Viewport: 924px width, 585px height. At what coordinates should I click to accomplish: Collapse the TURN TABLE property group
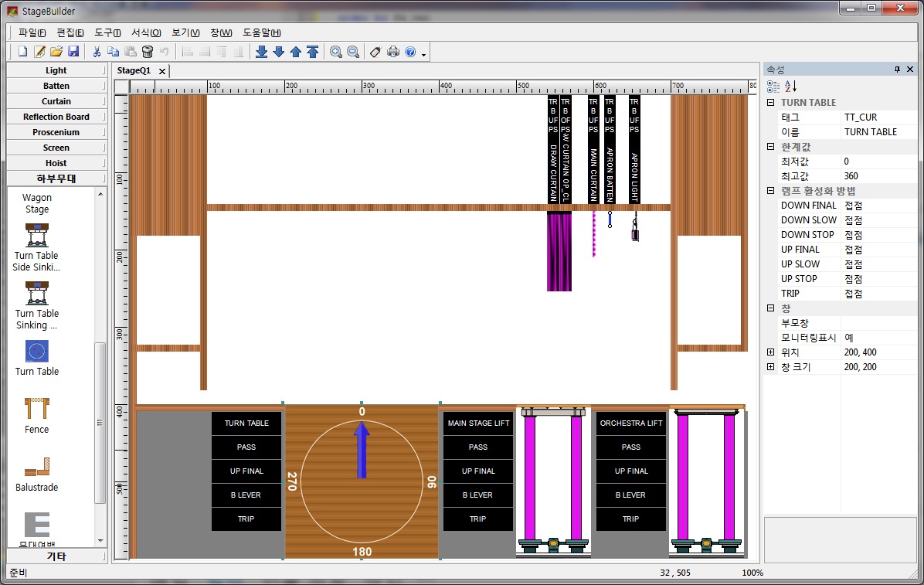tap(770, 102)
